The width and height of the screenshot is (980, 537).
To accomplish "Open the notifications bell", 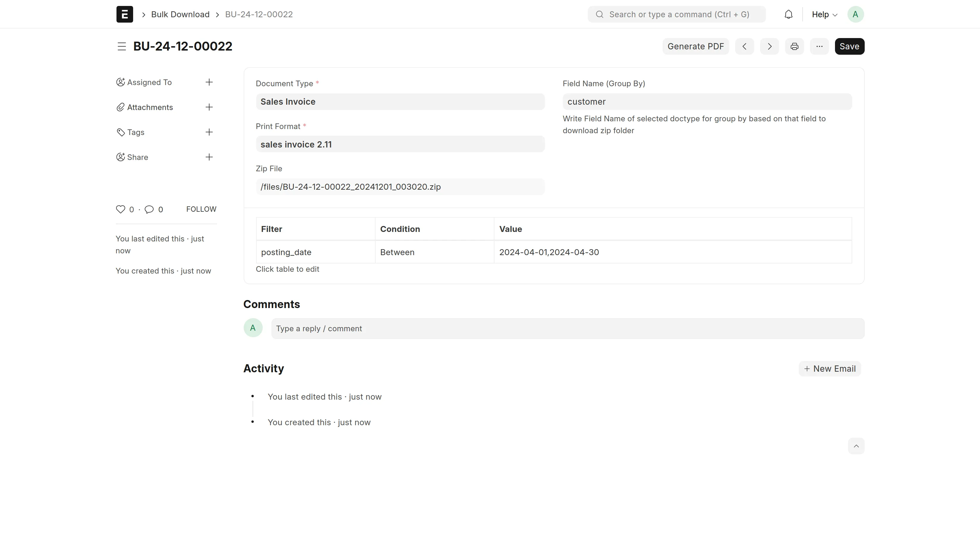I will click(788, 14).
